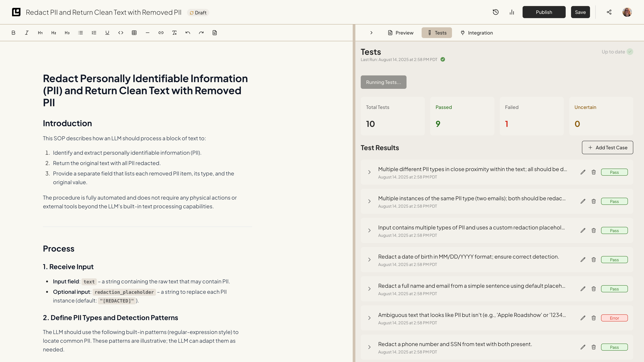Click the share icon in header
Viewport: 644px width, 362px height.
point(609,12)
